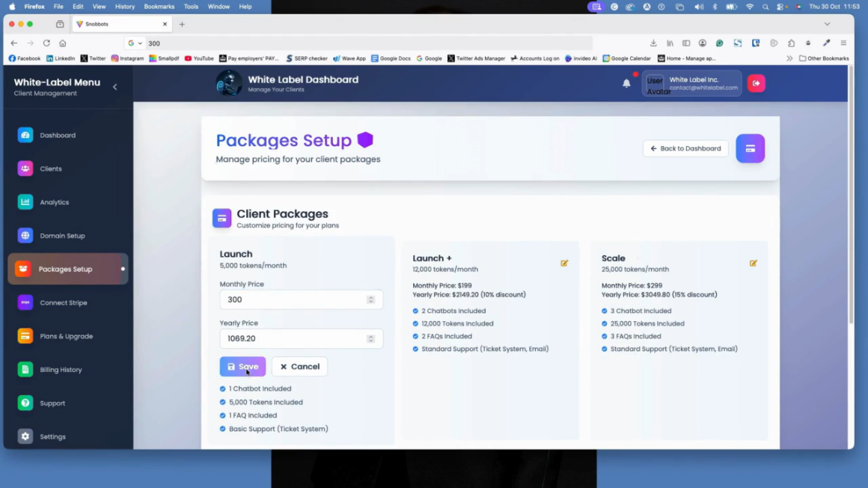This screenshot has height=488, width=868.
Task: Open Twitter Ads Manager bookmark
Action: pyautogui.click(x=476, y=58)
